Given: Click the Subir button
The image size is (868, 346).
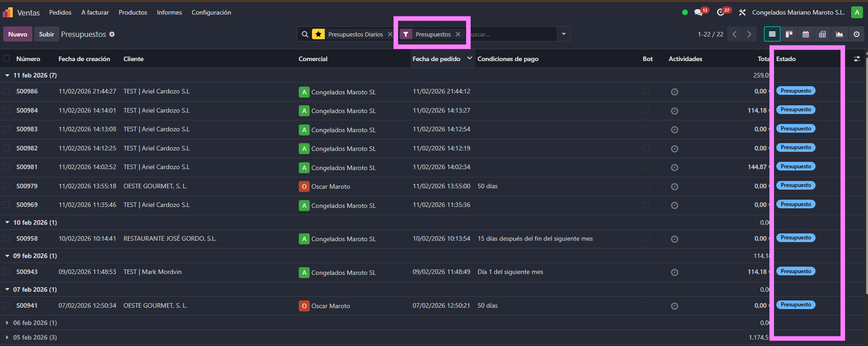Looking at the screenshot, I should tap(47, 34).
